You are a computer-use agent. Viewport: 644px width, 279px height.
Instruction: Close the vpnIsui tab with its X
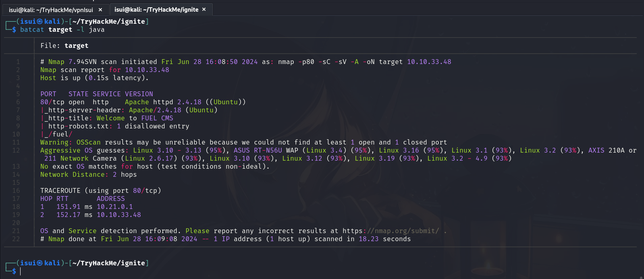click(x=100, y=10)
